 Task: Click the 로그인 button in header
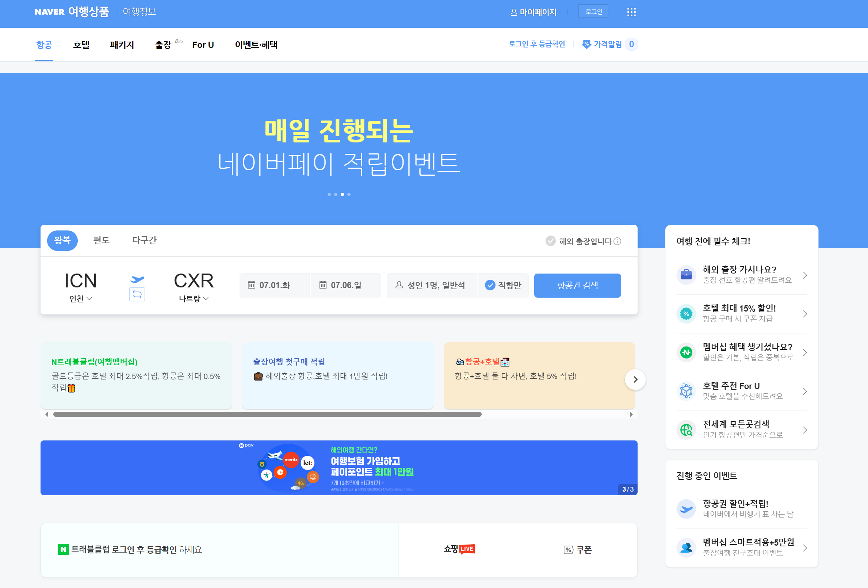tap(593, 12)
